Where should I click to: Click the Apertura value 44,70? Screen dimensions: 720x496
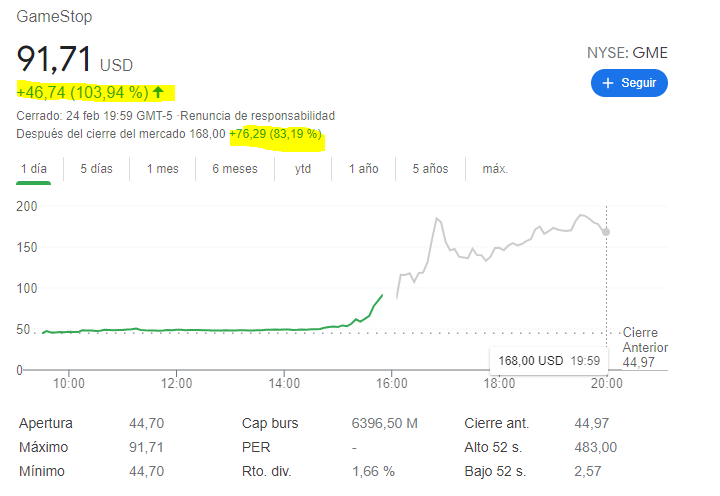(146, 423)
